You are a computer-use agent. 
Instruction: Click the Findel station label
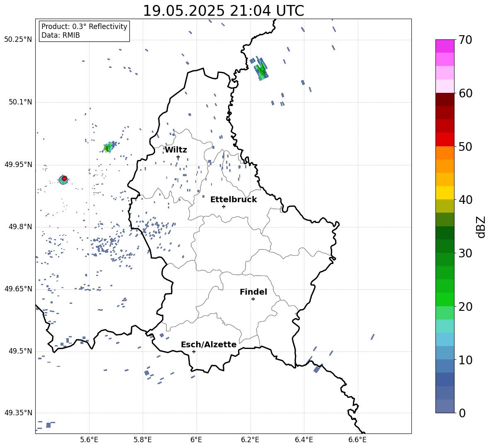(253, 292)
